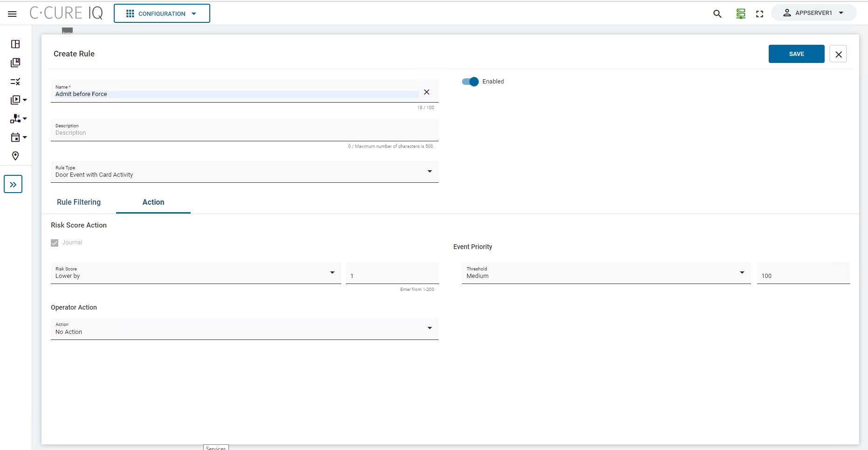Open the APPSERVER1 user menu
Image resolution: width=868 pixels, height=450 pixels.
click(813, 13)
